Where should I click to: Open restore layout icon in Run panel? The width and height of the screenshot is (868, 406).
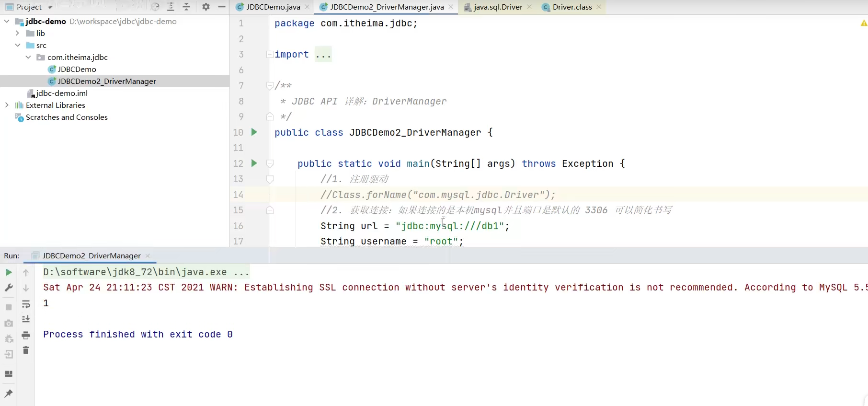tap(9, 374)
